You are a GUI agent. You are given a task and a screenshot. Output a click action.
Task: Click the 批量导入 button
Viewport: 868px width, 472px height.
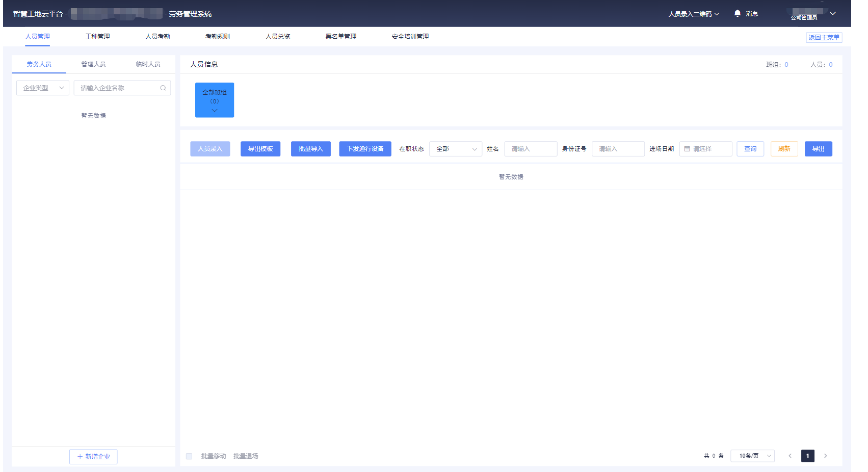point(311,149)
